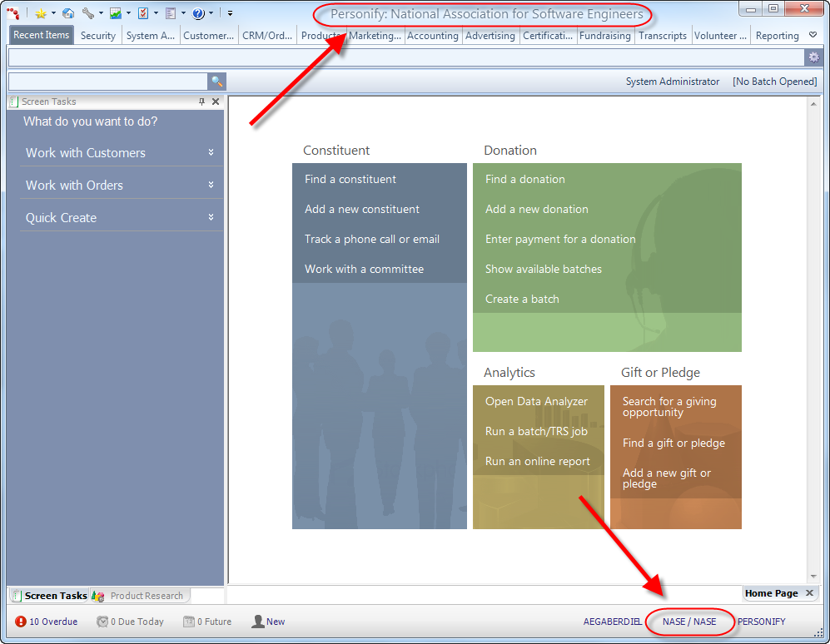Open the Transcripts tab
Screen dimensions: 830x644
click(662, 36)
